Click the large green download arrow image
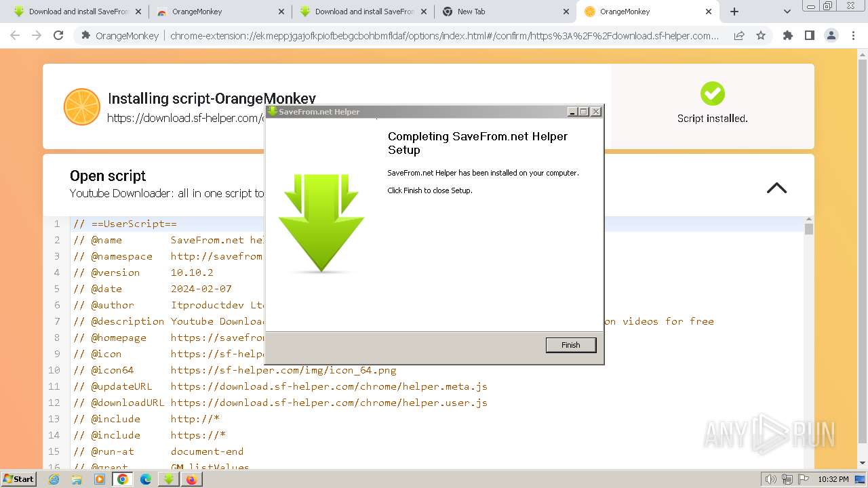Image resolution: width=868 pixels, height=488 pixels. (x=321, y=224)
